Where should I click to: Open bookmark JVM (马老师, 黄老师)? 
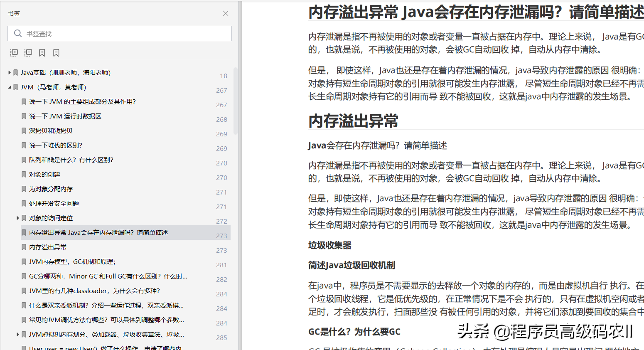[54, 87]
